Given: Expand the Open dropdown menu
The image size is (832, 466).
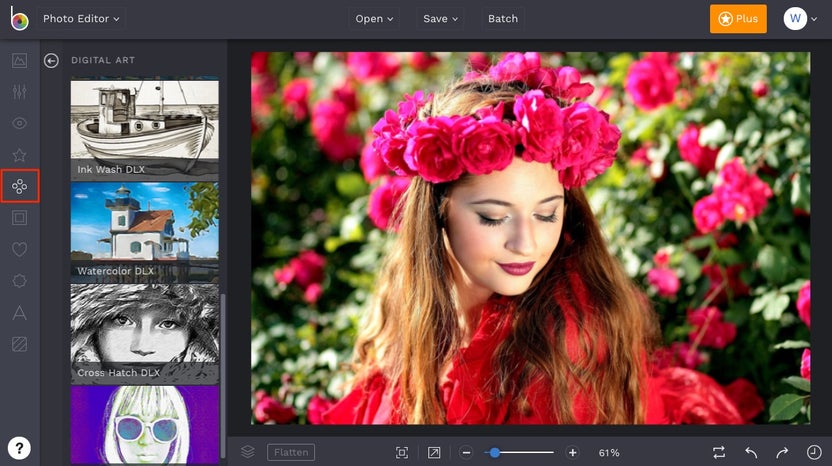Looking at the screenshot, I should coord(375,19).
